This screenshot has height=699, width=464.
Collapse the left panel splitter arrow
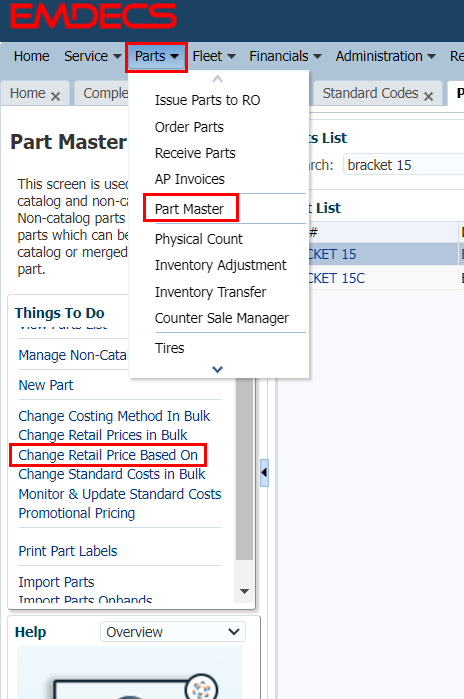click(264, 473)
